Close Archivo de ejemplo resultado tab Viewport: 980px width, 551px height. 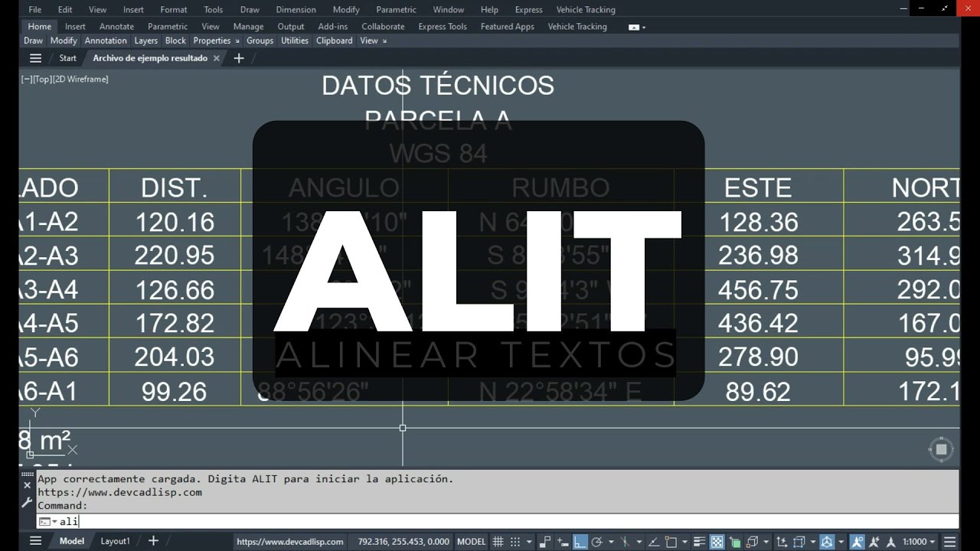[217, 58]
